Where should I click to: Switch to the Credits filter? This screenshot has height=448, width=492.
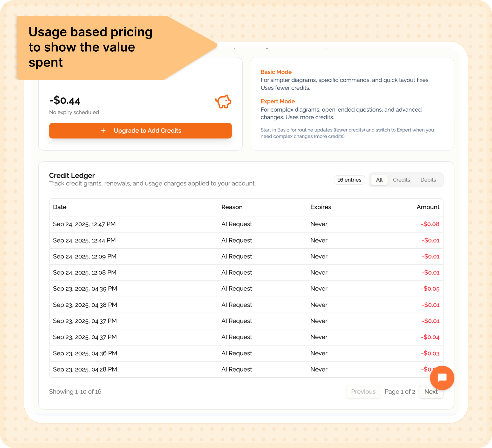coord(402,180)
